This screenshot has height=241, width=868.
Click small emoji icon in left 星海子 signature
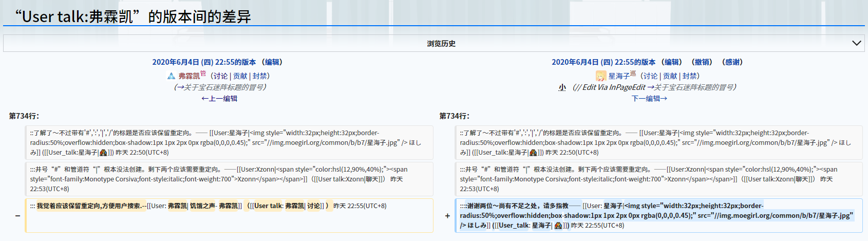tap(103, 153)
